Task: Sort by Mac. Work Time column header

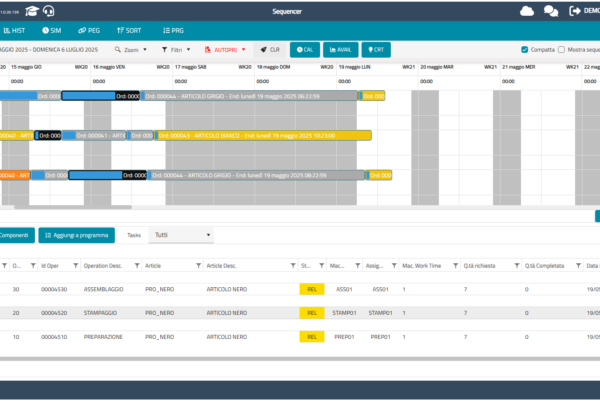Action: coord(421,266)
